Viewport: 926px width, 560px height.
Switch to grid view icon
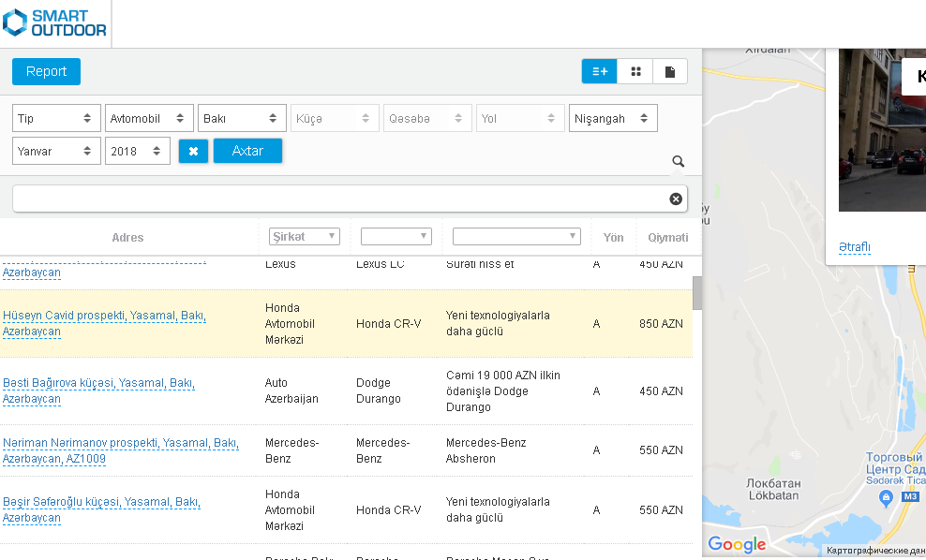[x=635, y=71]
